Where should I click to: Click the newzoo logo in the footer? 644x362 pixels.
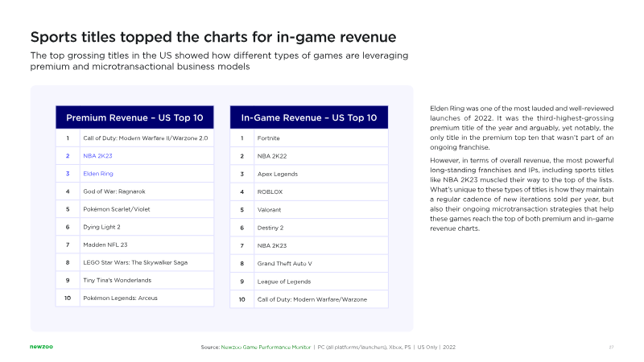point(43,347)
